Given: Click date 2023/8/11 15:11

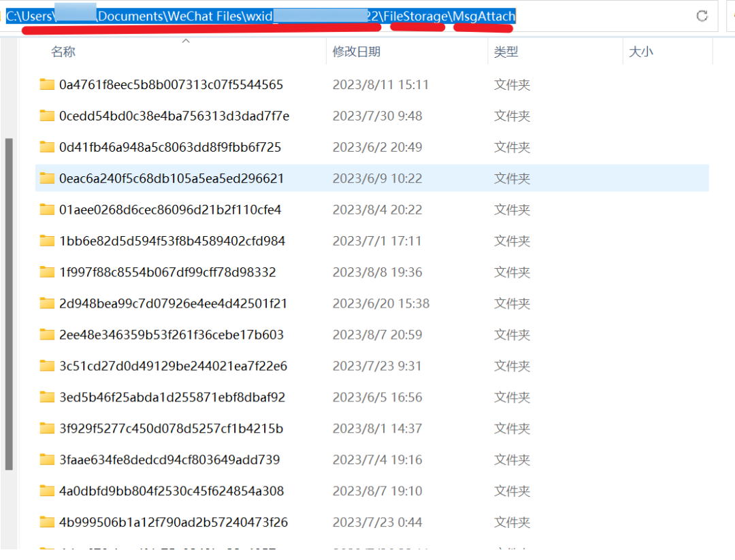Looking at the screenshot, I should pyautogui.click(x=380, y=84).
